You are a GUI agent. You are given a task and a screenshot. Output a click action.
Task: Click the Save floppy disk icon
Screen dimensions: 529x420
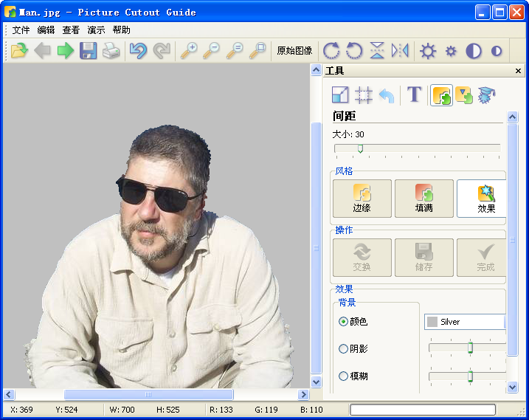click(x=89, y=51)
